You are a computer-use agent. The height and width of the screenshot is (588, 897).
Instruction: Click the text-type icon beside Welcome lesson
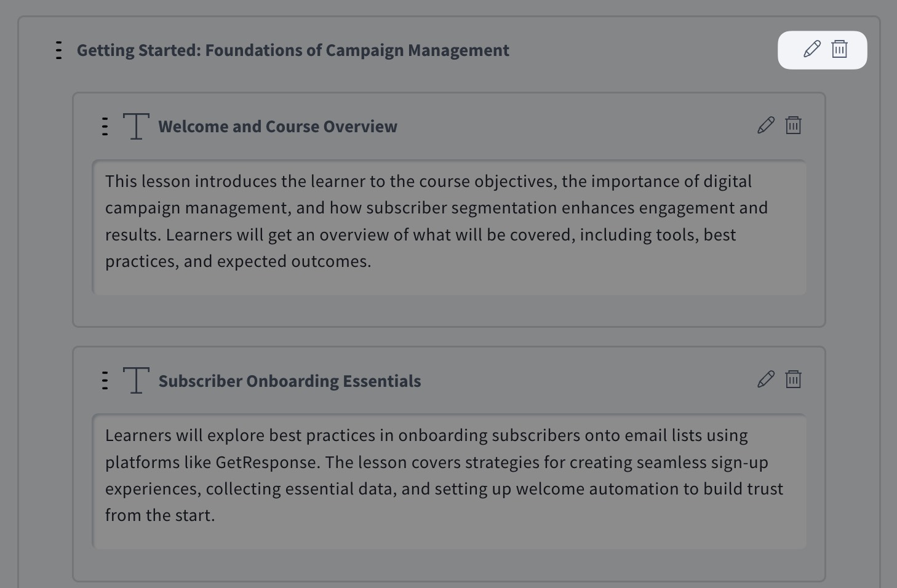click(136, 126)
